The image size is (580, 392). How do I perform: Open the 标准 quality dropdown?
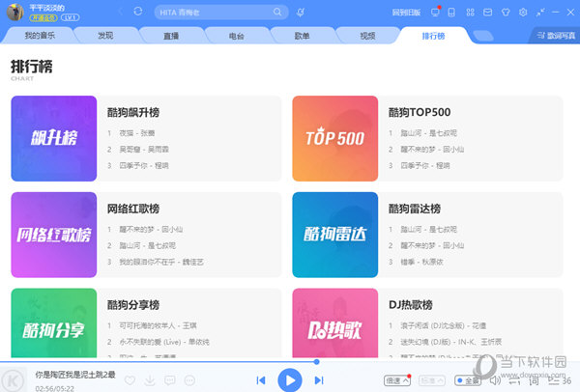coord(432,380)
